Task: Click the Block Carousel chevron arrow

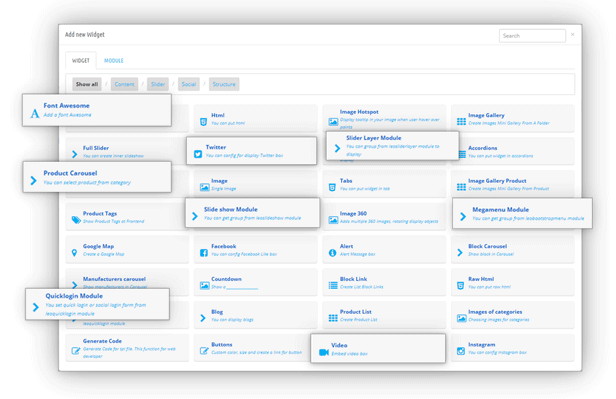Action: 460,253
